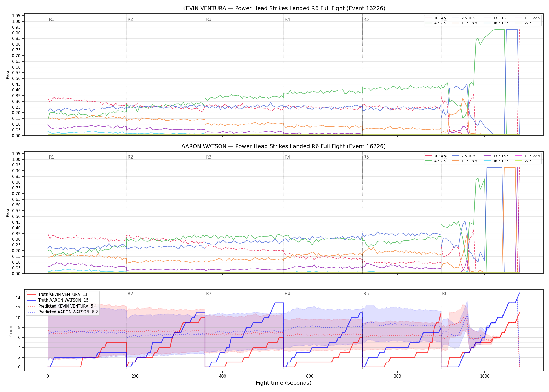This screenshot has width=549, height=392.
Task: Select the 4.5-7.5 legend entry in Ventura chart
Action: (436, 23)
